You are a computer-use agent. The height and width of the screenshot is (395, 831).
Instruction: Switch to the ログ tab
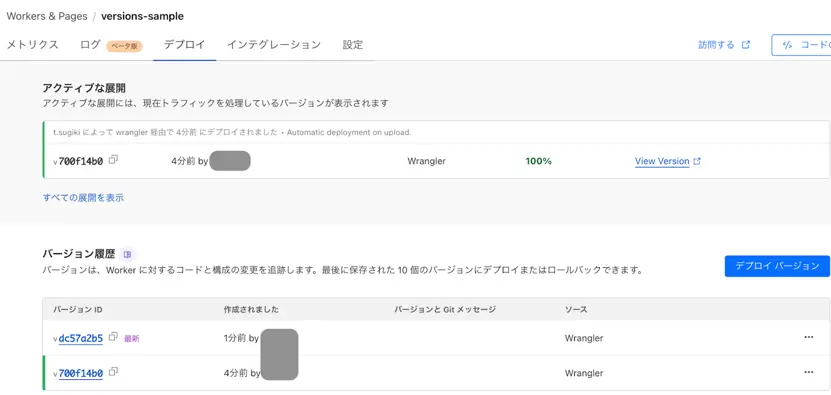pyautogui.click(x=90, y=45)
